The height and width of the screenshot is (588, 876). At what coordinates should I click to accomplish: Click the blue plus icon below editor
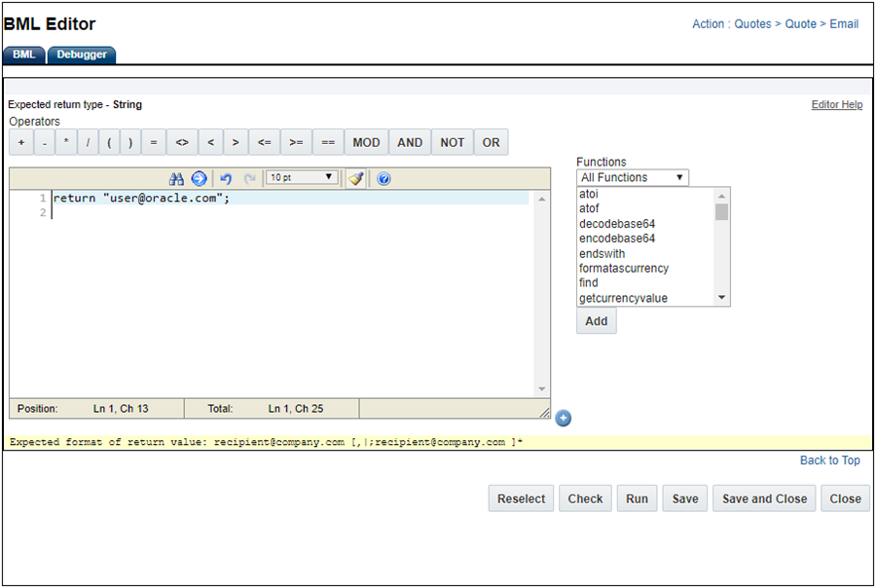point(564,419)
